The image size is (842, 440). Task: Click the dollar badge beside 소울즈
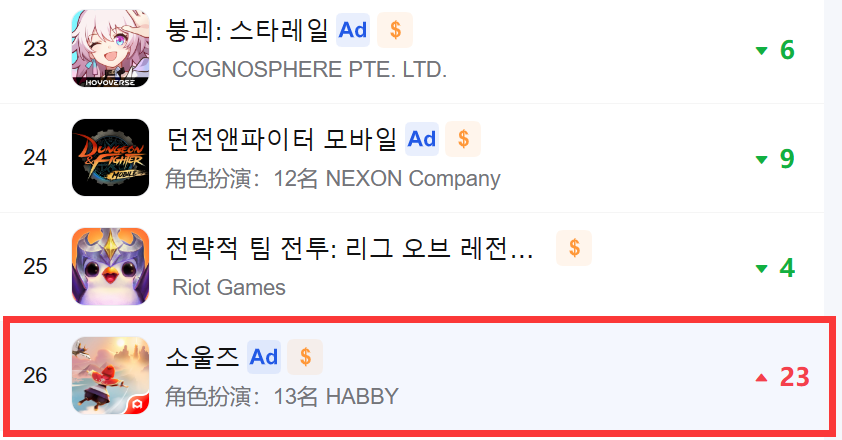(305, 357)
